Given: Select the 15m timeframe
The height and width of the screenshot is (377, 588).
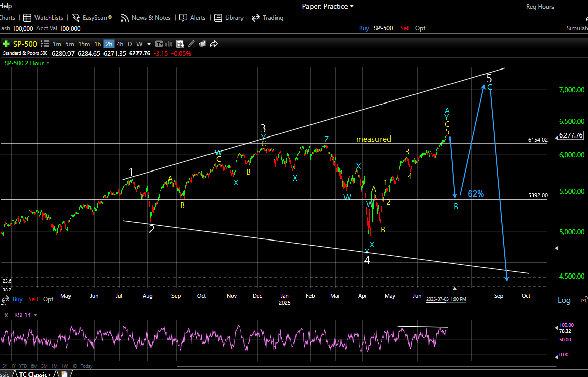Looking at the screenshot, I should [x=84, y=44].
